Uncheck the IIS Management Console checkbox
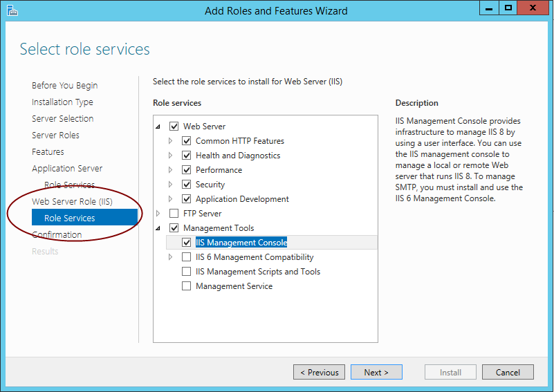 tap(186, 243)
